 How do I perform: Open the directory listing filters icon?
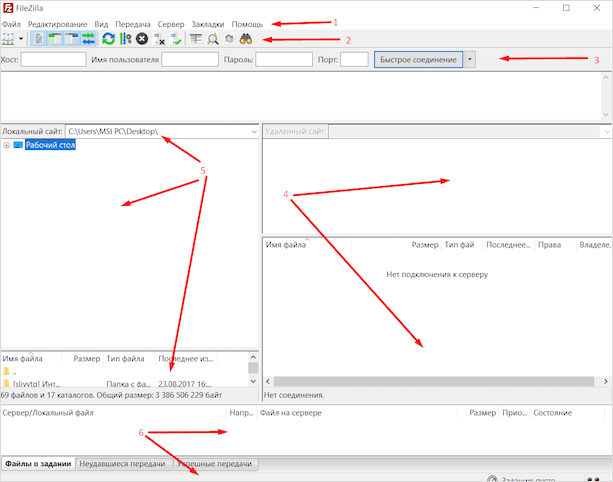point(196,39)
